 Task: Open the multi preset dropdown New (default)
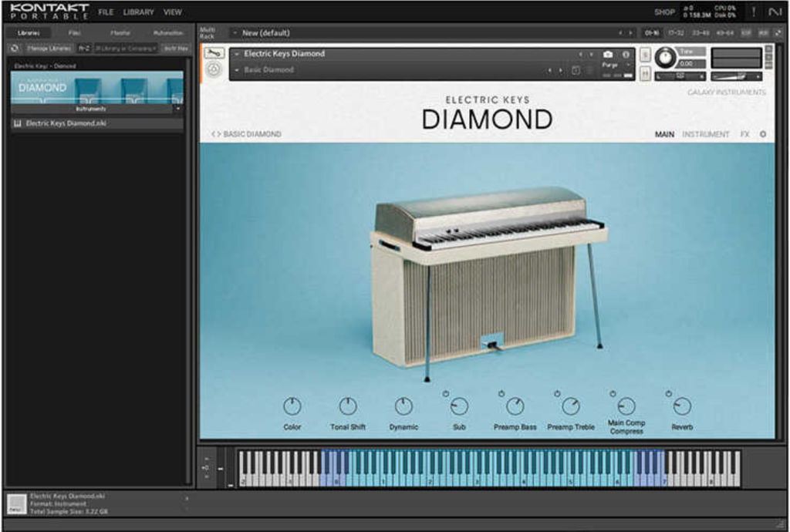(235, 32)
